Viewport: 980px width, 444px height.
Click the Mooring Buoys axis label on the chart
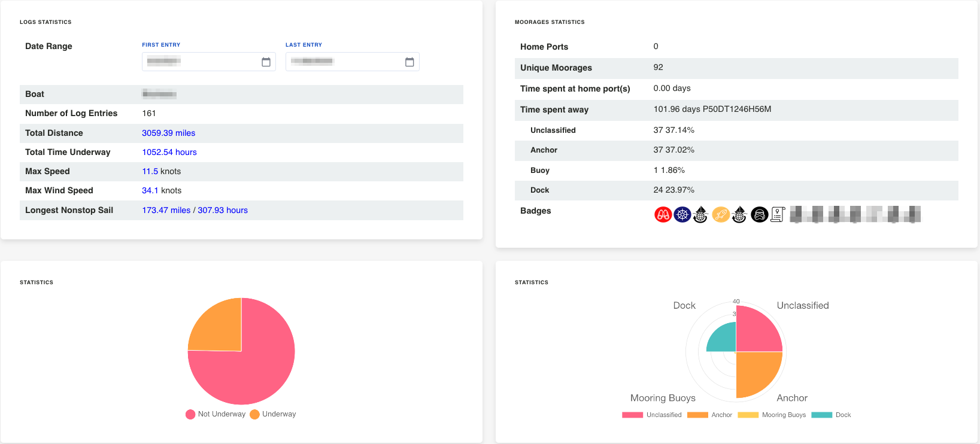pos(663,398)
